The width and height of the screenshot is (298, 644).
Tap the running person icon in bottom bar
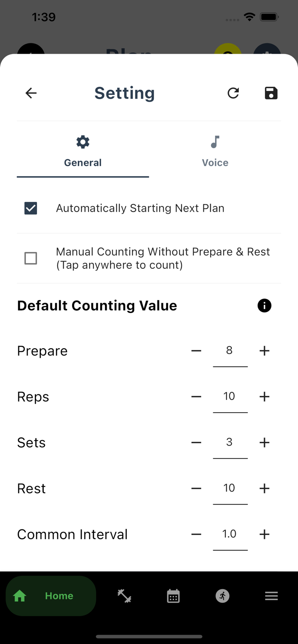pyautogui.click(x=222, y=595)
